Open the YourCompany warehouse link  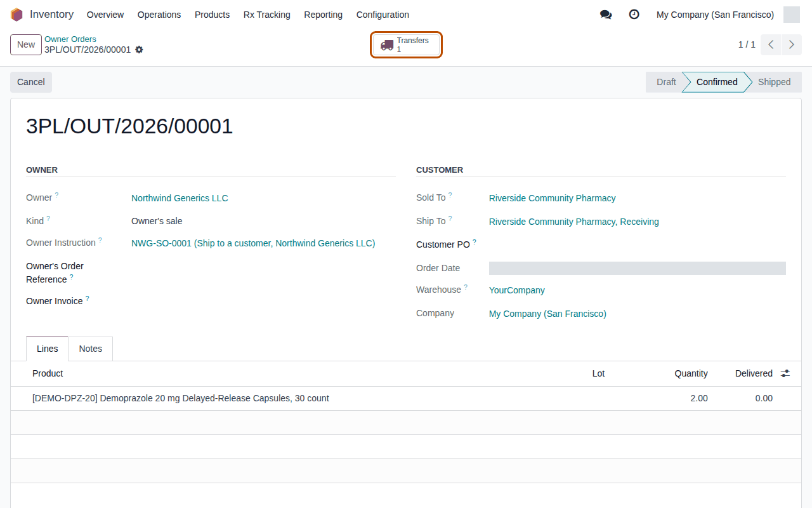point(517,290)
